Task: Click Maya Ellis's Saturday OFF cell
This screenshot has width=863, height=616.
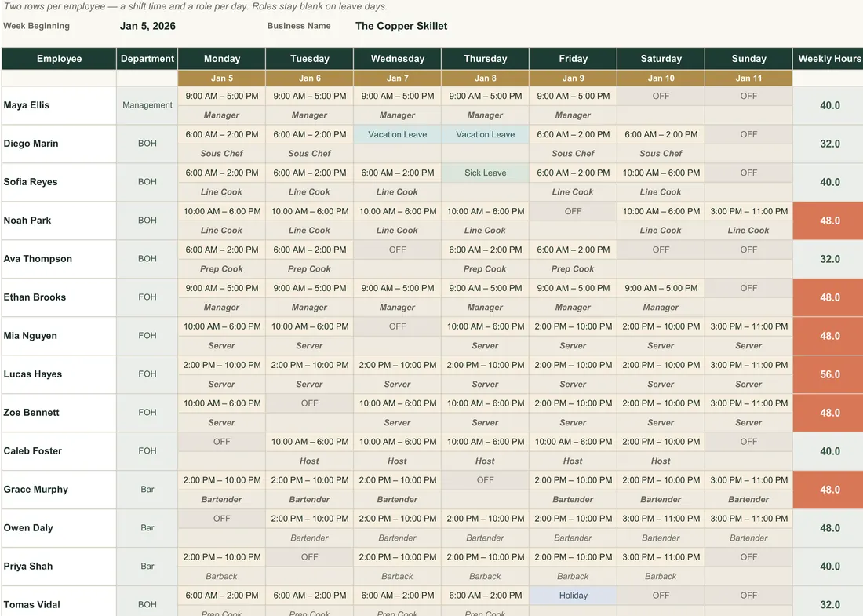Action: click(x=661, y=96)
